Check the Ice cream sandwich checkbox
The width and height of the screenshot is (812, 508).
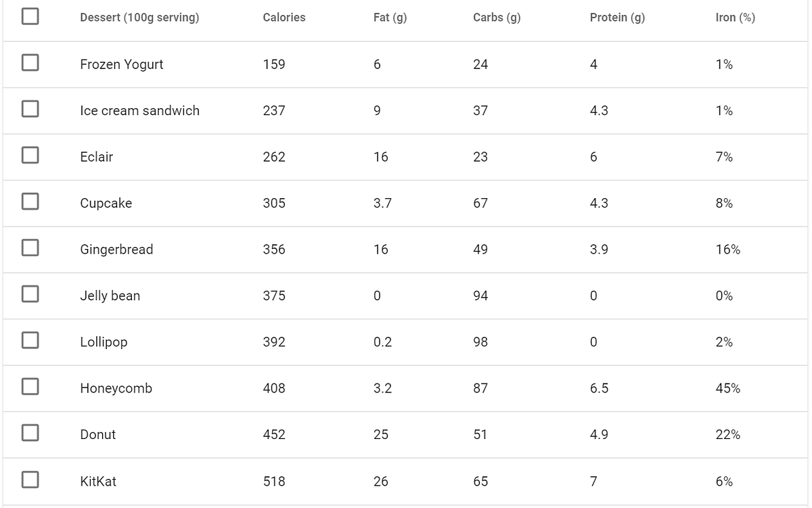pyautogui.click(x=30, y=108)
